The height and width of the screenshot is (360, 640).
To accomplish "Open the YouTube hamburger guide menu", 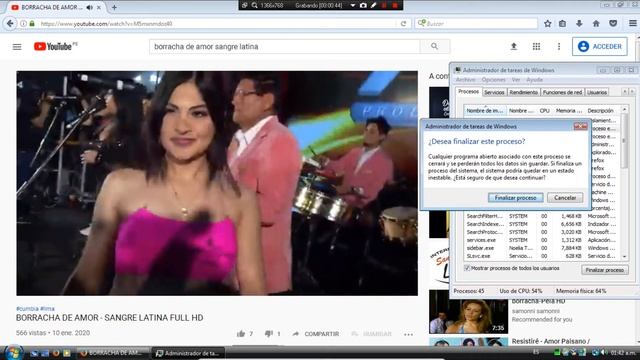I will tap(17, 47).
